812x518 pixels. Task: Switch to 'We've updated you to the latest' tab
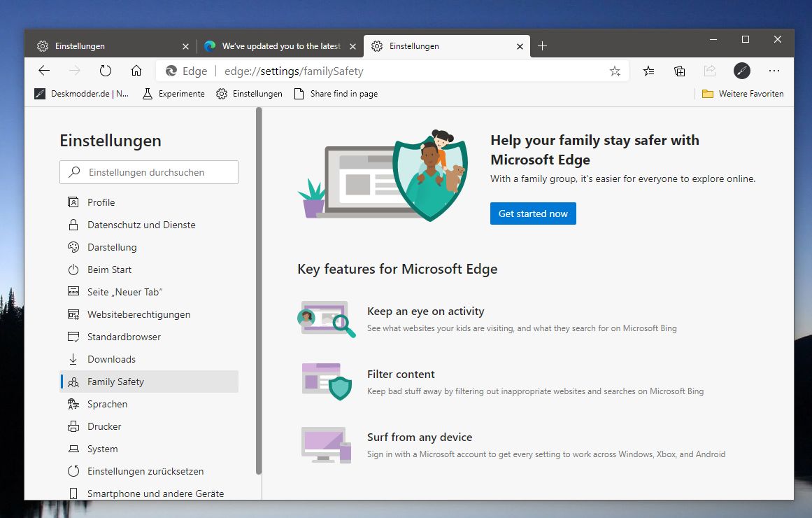tap(280, 46)
